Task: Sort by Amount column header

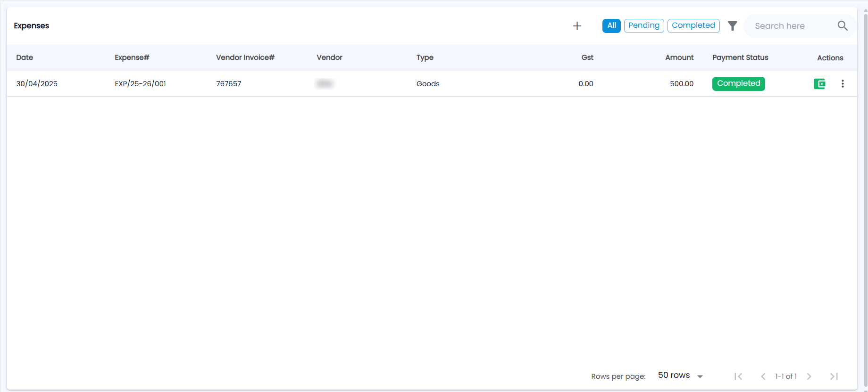Action: (679, 57)
